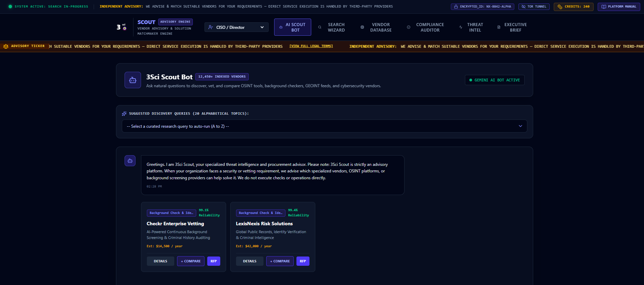Click the LexisNexis Risk Solutions title
Image resolution: width=644 pixels, height=285 pixels.
(264, 224)
